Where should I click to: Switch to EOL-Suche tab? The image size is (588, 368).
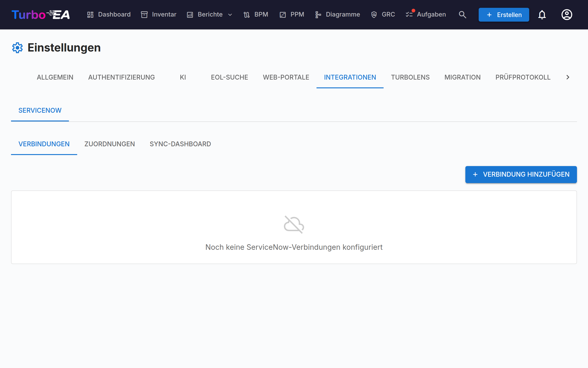pos(229,78)
